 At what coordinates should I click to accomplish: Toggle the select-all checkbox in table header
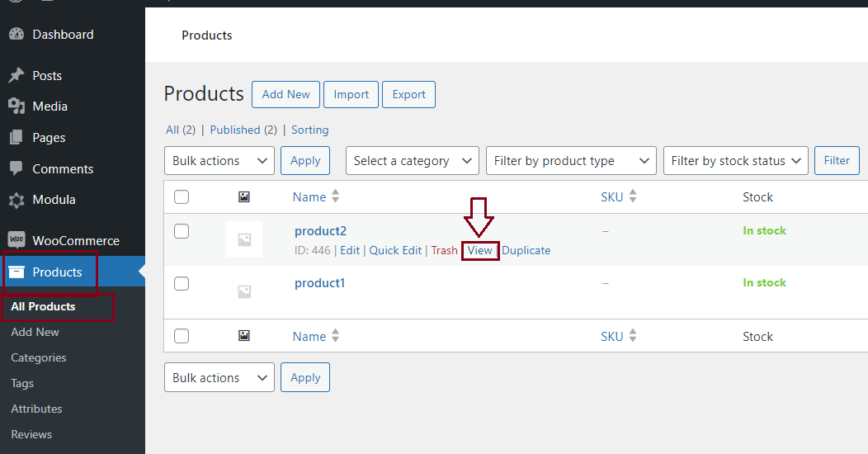coord(182,197)
